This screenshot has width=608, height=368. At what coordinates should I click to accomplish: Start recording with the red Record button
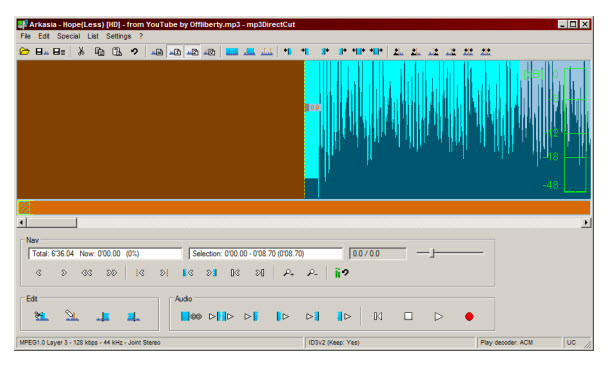[469, 316]
